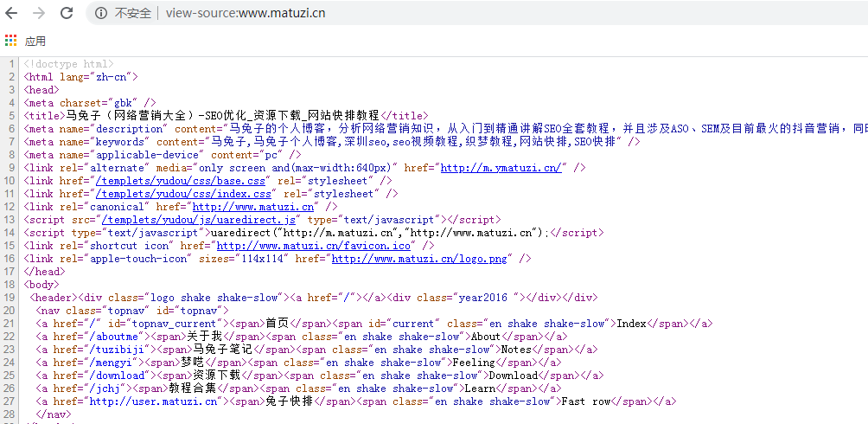Click the <head> opening tag
868x424 pixels.
(41, 90)
